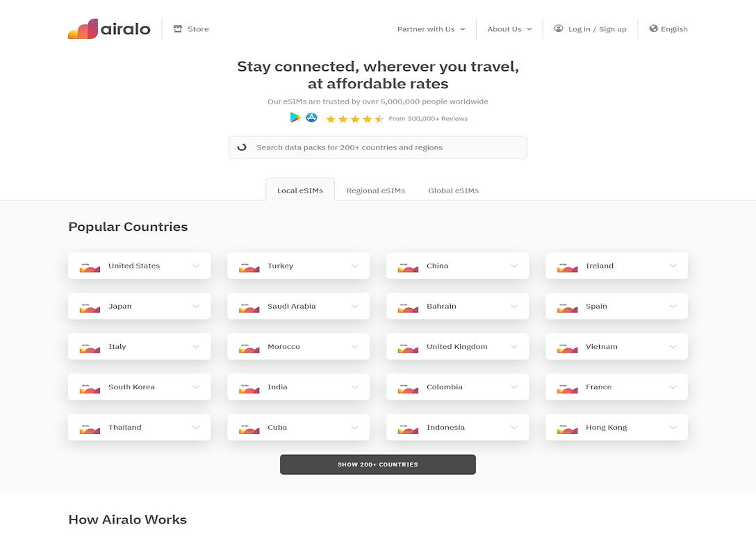Open the India country name

click(277, 387)
